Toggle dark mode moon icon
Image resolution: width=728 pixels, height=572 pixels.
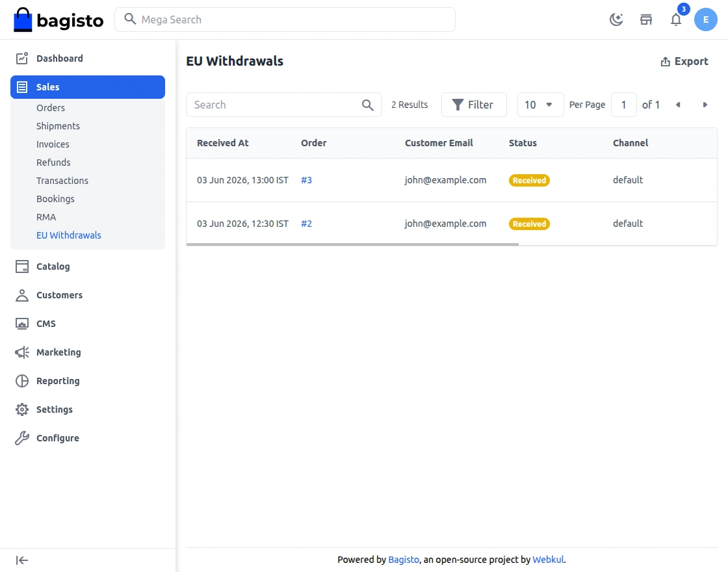tap(616, 19)
